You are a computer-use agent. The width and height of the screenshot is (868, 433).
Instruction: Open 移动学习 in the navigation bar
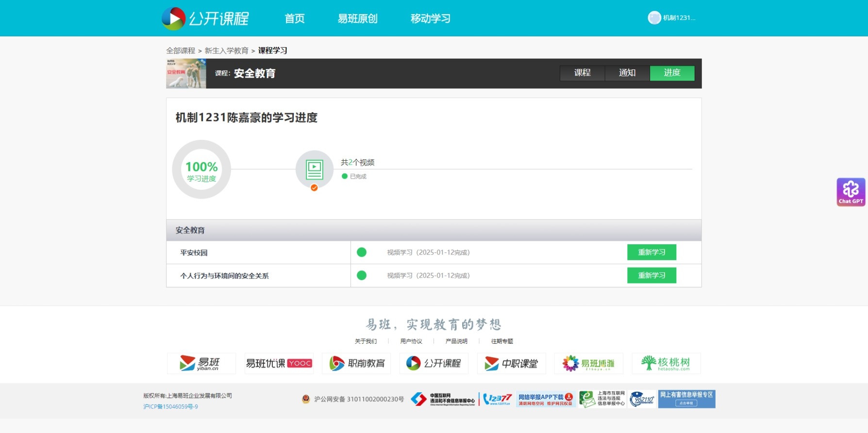431,18
